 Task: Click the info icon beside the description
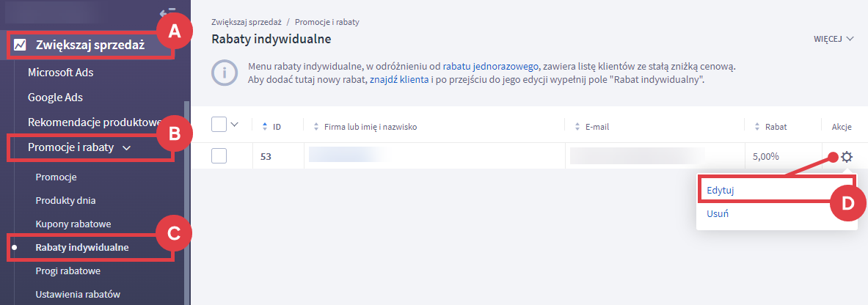pyautogui.click(x=224, y=73)
